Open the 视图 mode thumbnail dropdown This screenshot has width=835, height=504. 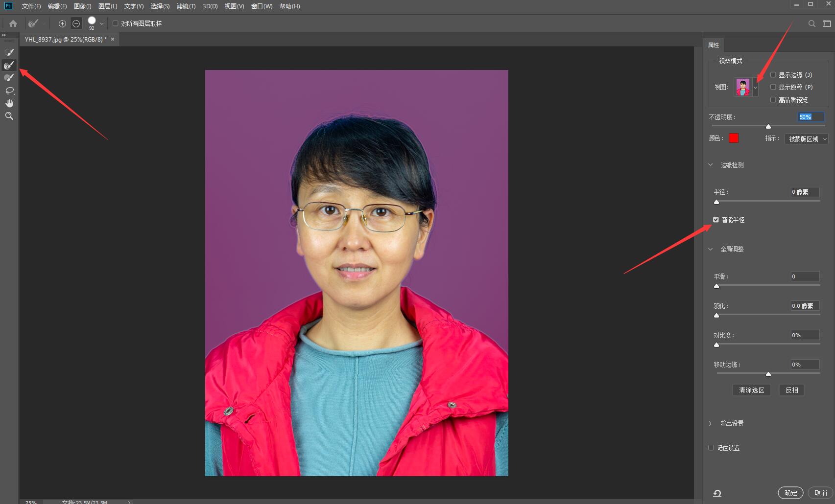point(755,88)
